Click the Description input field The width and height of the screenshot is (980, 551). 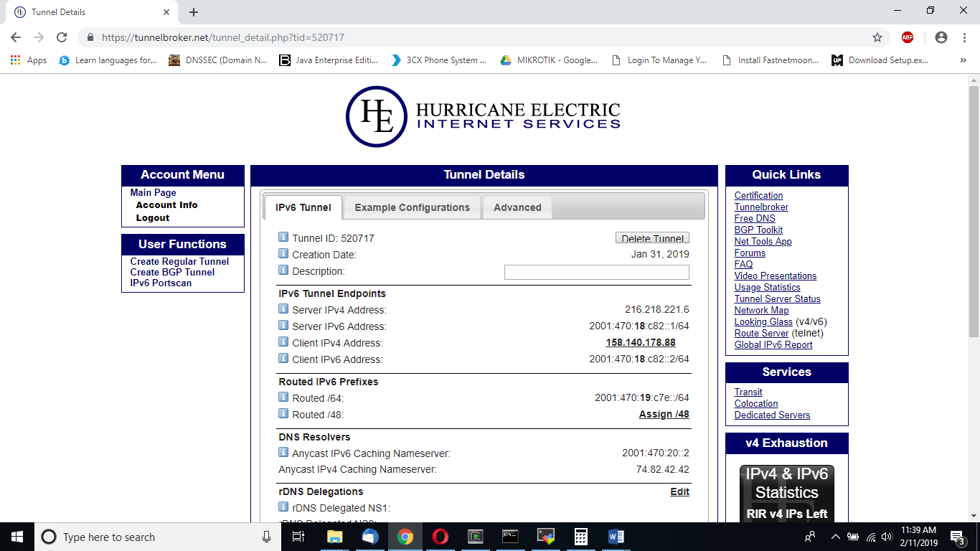click(596, 272)
